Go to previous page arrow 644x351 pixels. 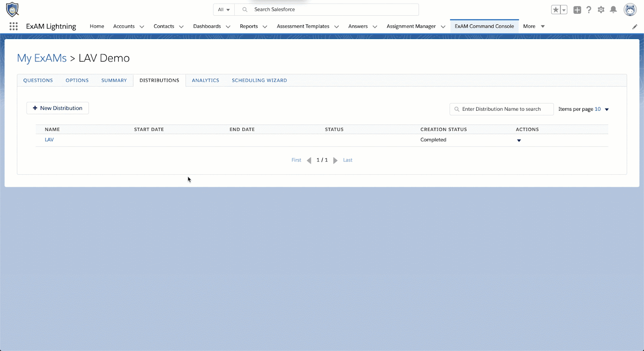point(309,160)
